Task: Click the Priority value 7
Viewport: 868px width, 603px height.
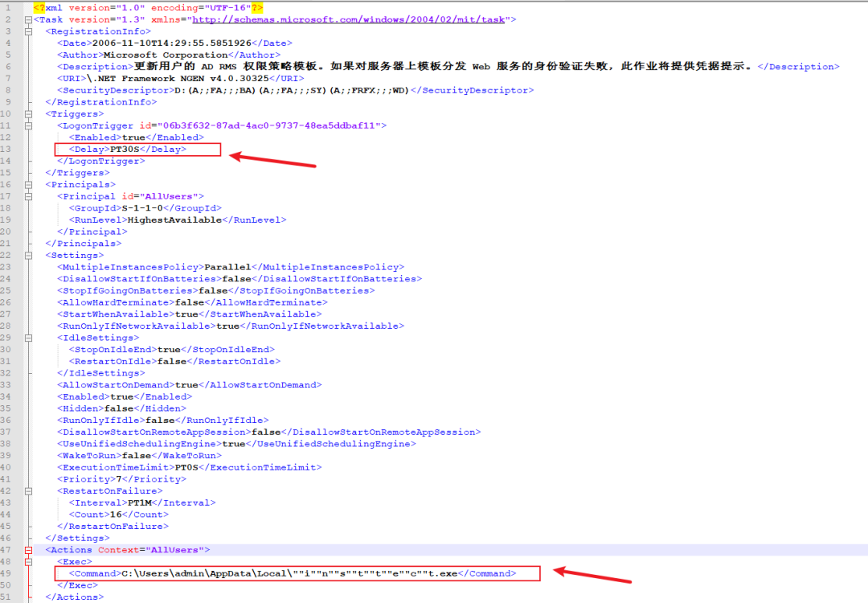Action: [x=118, y=479]
